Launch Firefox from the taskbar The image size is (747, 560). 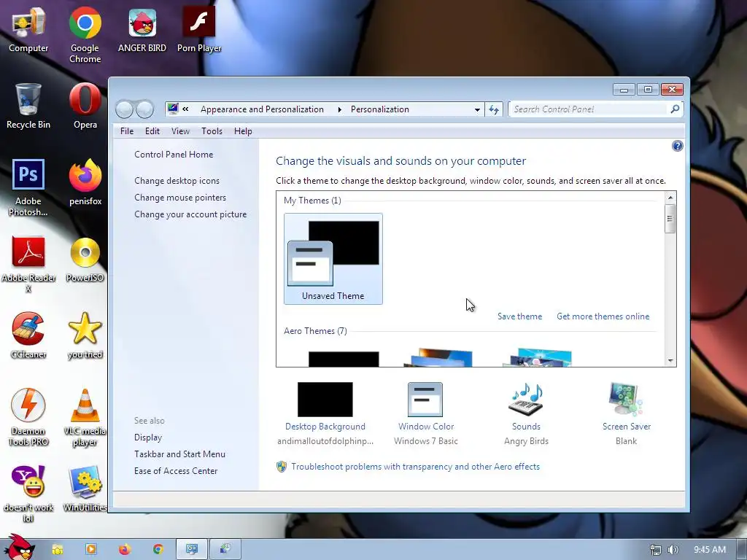pyautogui.click(x=124, y=550)
